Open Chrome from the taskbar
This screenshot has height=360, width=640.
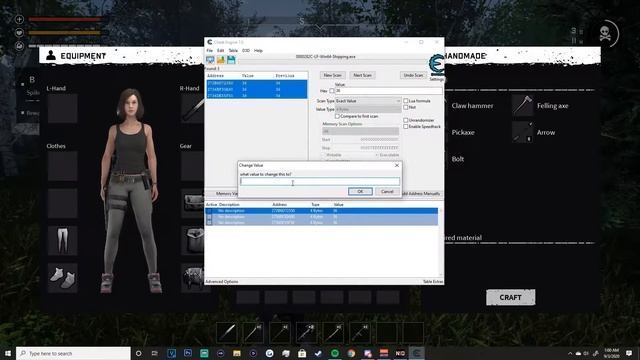point(351,353)
